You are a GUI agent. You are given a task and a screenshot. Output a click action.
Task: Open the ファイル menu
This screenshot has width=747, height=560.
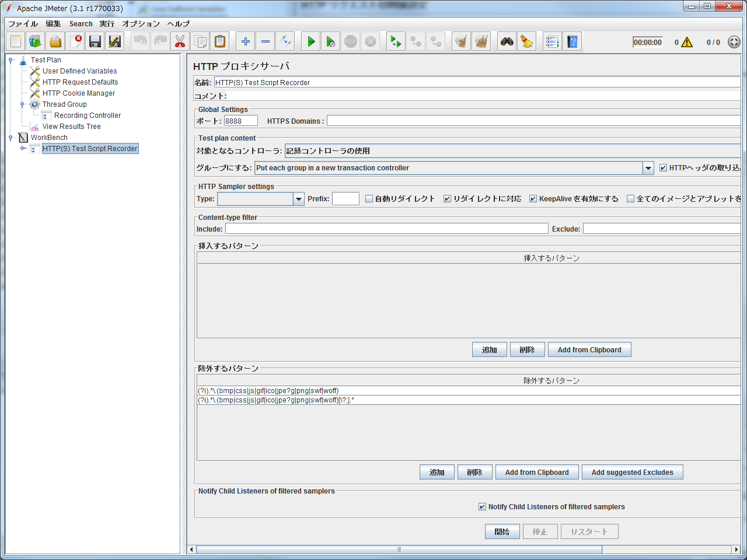(x=23, y=24)
